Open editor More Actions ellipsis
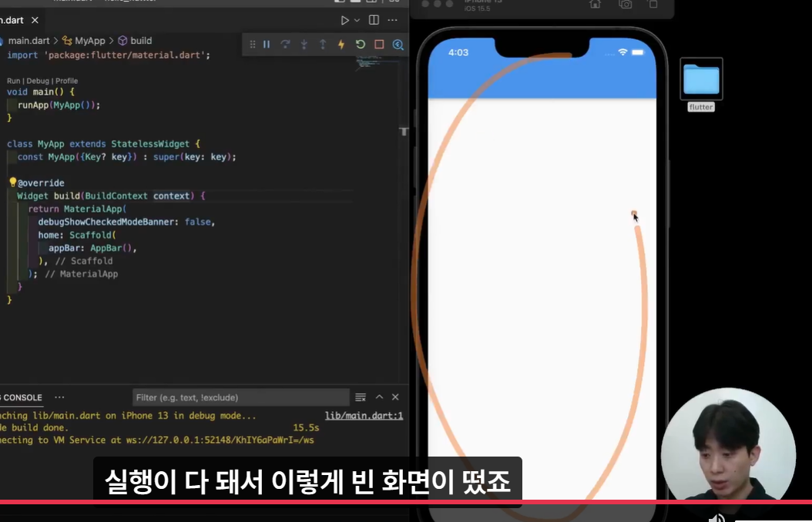Screen dimensions: 812x522 pyautogui.click(x=393, y=20)
